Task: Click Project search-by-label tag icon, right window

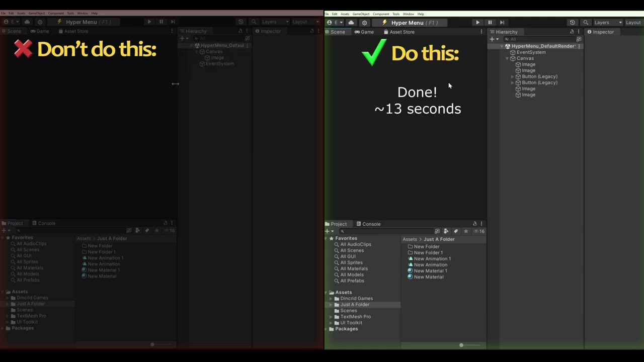Action: coord(456,231)
